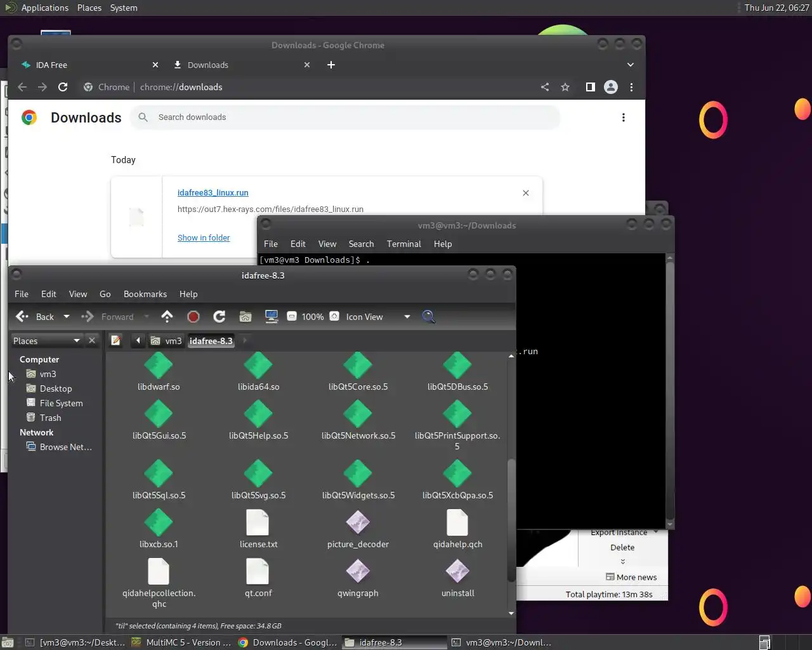Open the File menu in idafree-8.3 window
812x650 pixels.
pos(22,294)
